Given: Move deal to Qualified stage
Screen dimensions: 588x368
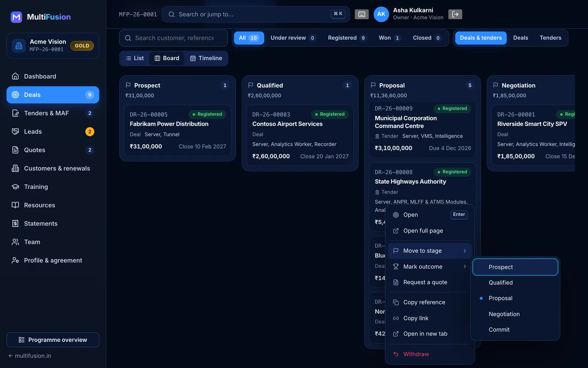Looking at the screenshot, I should coord(515,283).
